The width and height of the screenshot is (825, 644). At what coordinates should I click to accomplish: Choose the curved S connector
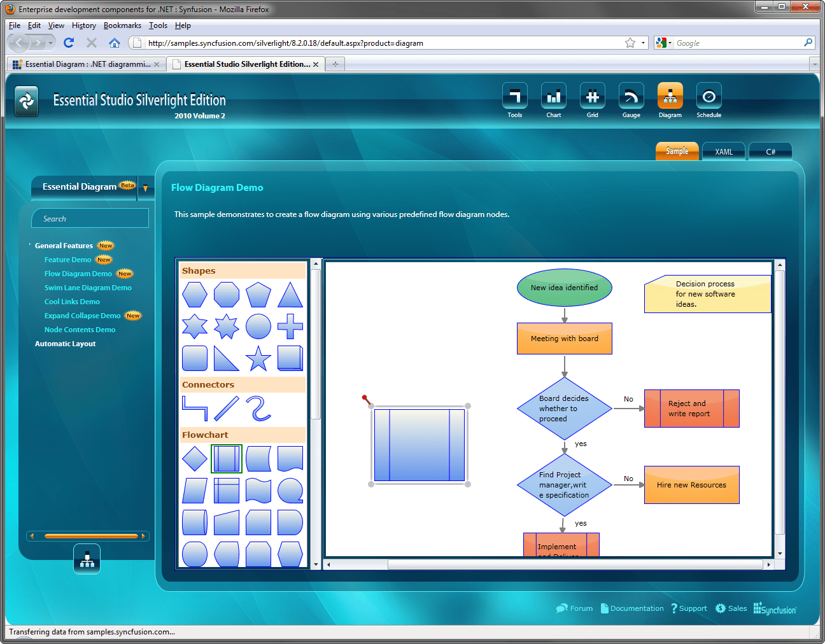pos(258,407)
